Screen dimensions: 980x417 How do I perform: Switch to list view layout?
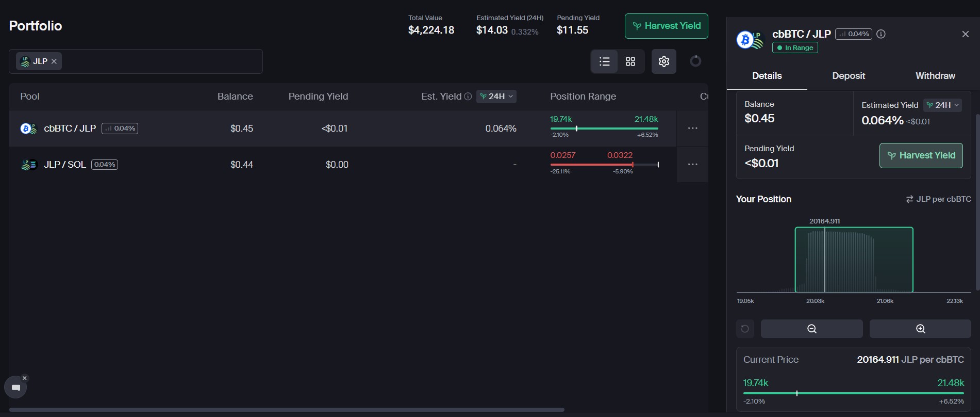tap(604, 61)
